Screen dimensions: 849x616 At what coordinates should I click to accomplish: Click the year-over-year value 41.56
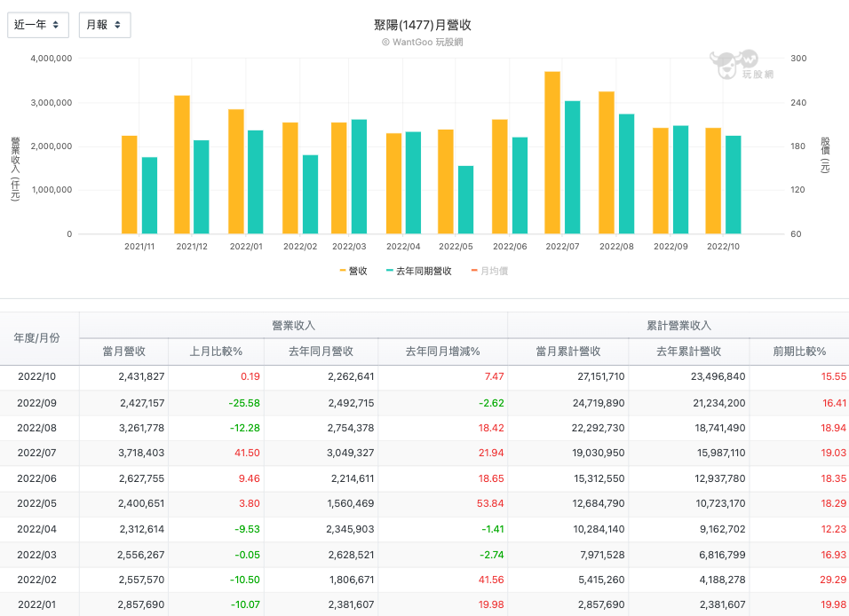[x=491, y=580]
